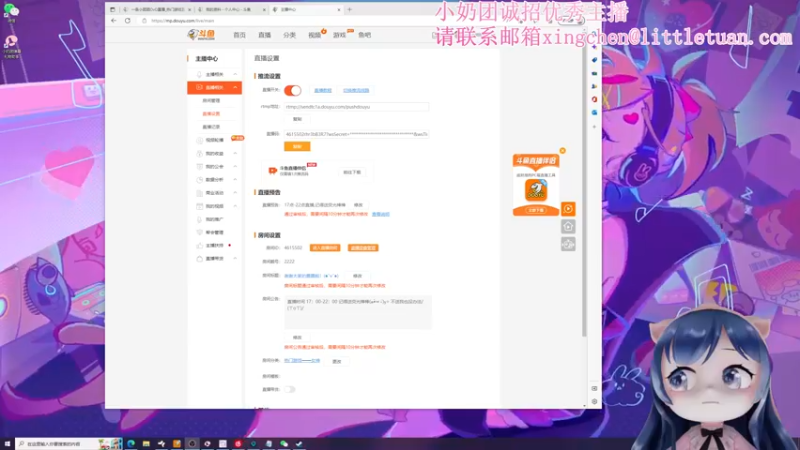Image resolution: width=800 pixels, height=450 pixels.
Task: Collapse the highlighted 直播相关 section chevron
Action: click(x=235, y=88)
